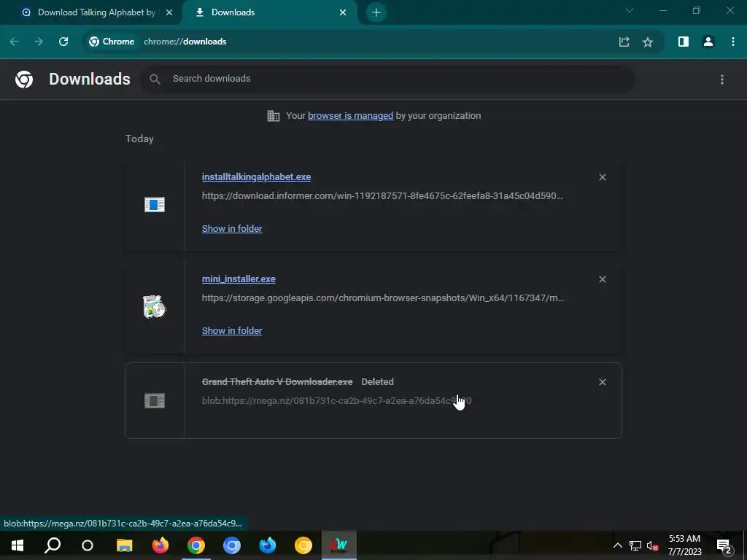The image size is (747, 560).
Task: Switch to Google Chrome on taskbar
Action: (x=196, y=545)
